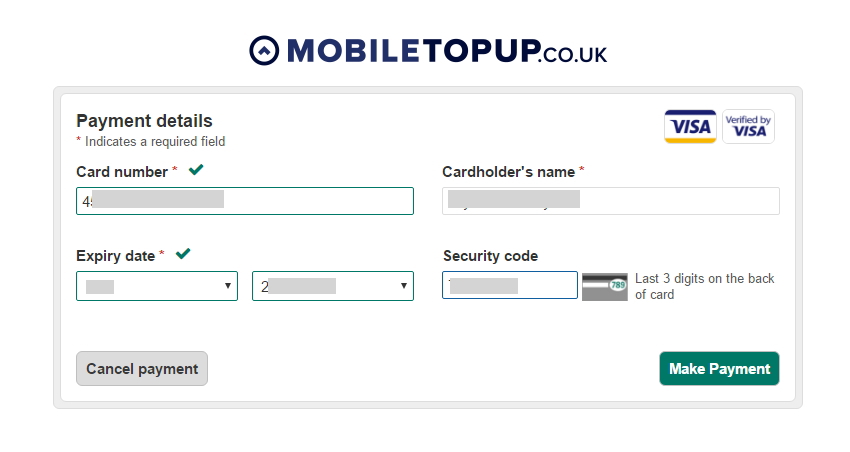This screenshot has height=452, width=850.
Task: Open the expiry month dropdown
Action: coord(157,286)
